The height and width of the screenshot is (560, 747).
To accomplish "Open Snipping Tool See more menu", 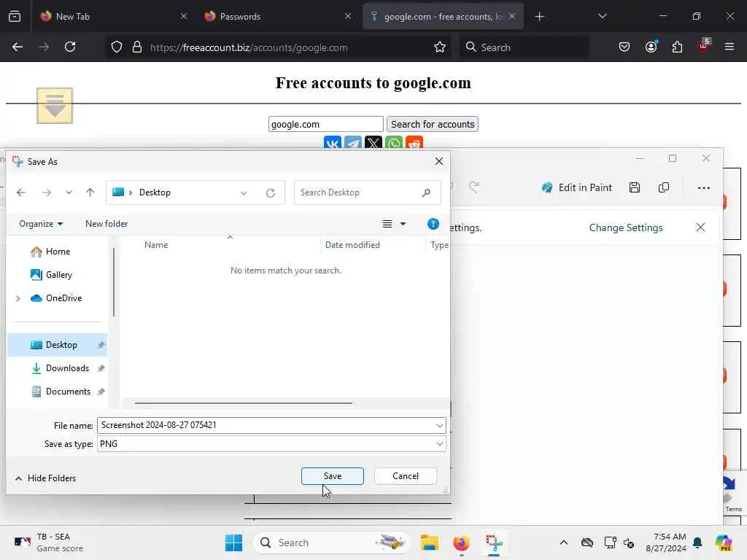I will pos(704,188).
